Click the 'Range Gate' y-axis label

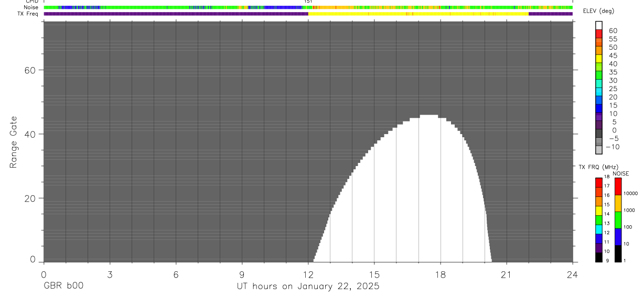point(14,142)
